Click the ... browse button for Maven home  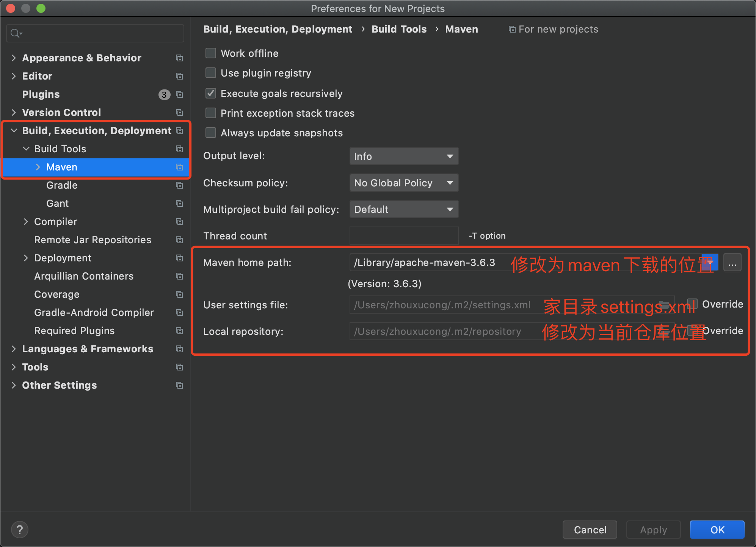[732, 262]
